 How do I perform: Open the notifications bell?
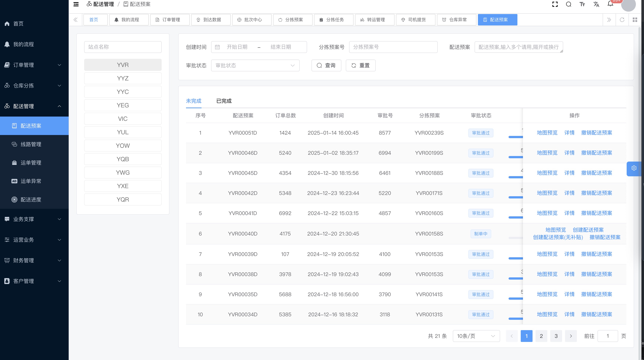tap(610, 4)
